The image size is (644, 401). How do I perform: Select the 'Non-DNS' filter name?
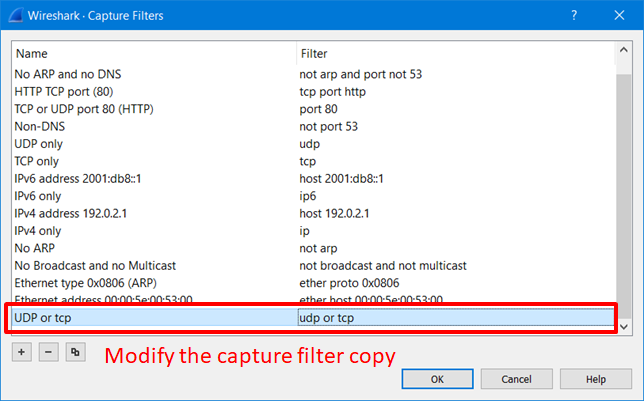(x=40, y=126)
